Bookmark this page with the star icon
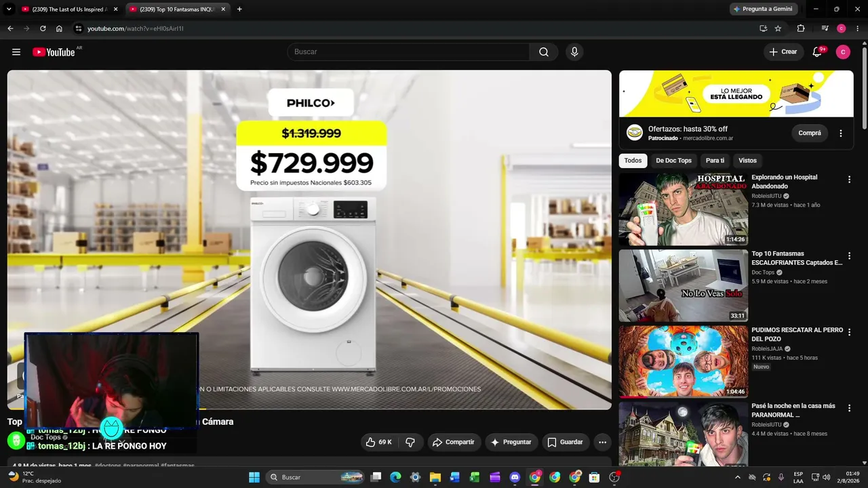This screenshot has width=868, height=488. 778,28
